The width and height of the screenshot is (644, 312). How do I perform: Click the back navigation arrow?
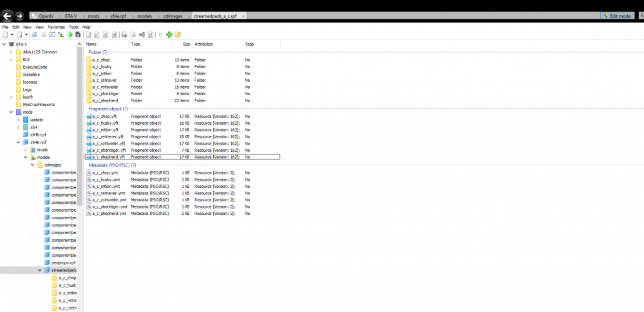click(7, 17)
